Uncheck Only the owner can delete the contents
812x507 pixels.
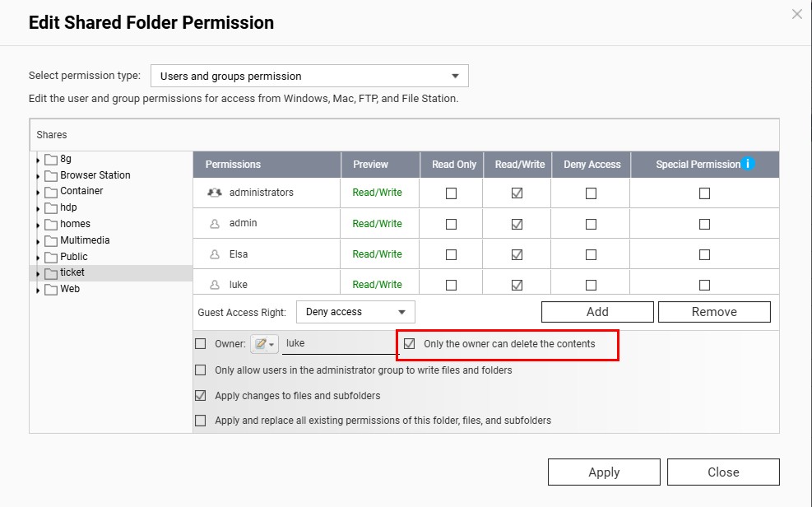tap(409, 344)
